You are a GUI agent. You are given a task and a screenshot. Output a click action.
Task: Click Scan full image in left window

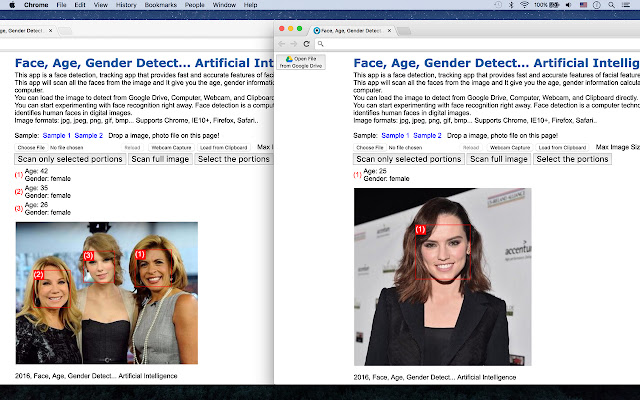[160, 159]
